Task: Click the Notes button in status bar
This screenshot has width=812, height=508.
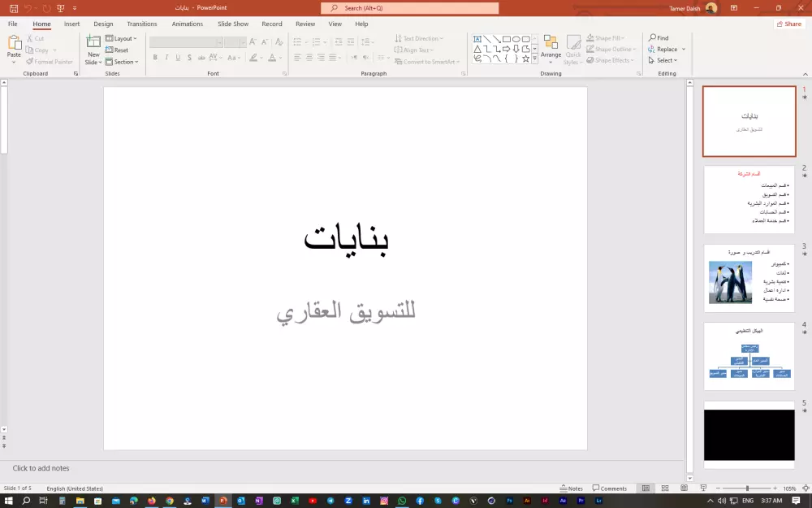Action: [x=572, y=488]
